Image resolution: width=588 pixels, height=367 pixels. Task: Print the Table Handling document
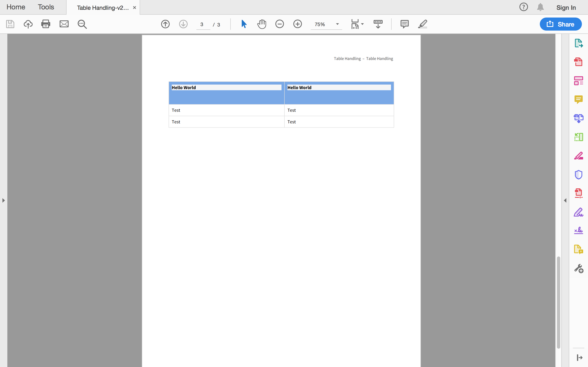coord(46,24)
